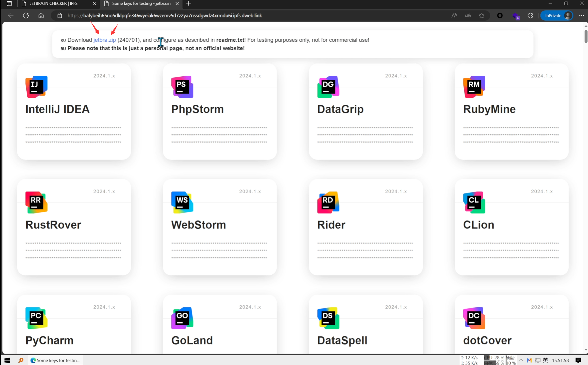Click the input method 英 tray indicator
The width and height of the screenshot is (588, 365).
545,360
